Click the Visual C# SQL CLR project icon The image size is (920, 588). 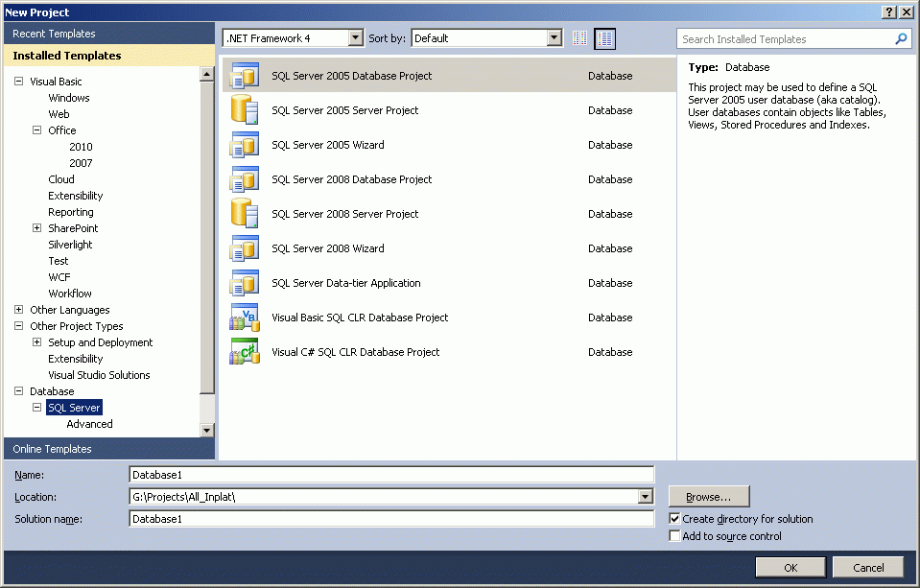[245, 352]
